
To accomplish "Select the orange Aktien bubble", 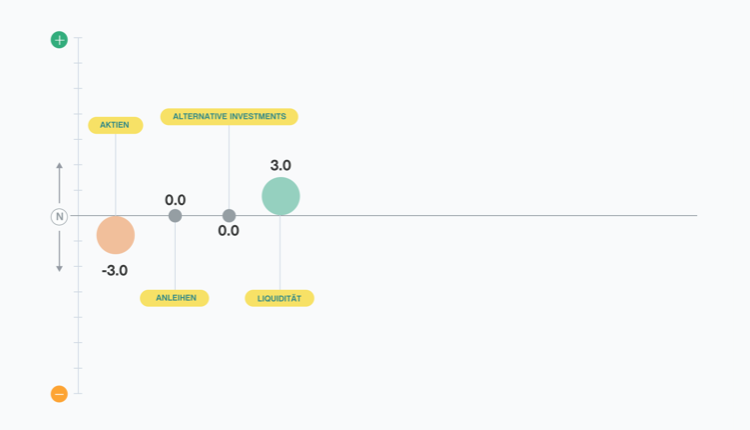I will click(x=116, y=235).
